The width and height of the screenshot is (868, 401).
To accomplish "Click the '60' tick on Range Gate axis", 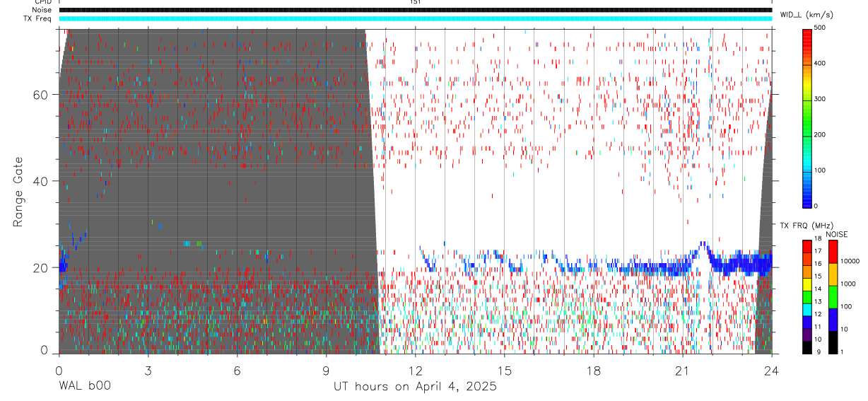I will click(41, 95).
